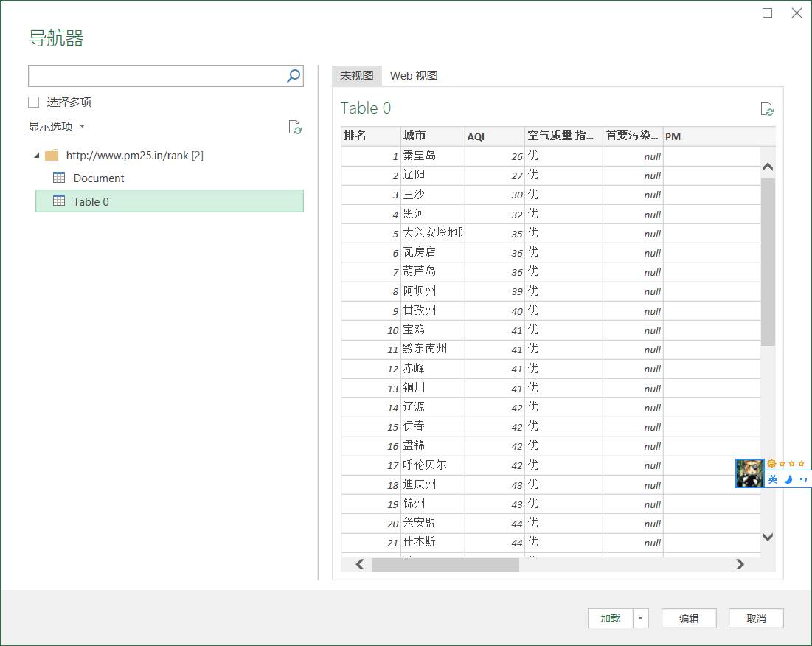The image size is (812, 646).
Task: Click the 瓦房店 city cell
Action: (432, 252)
